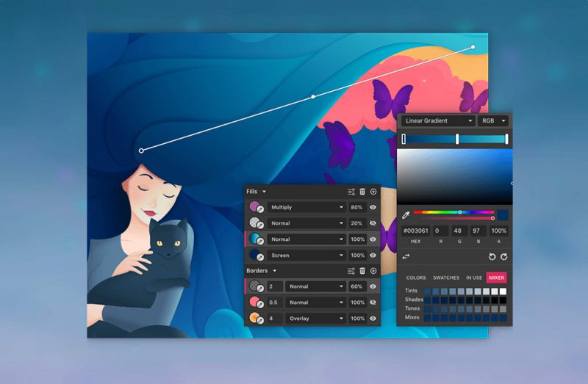
Task: Show the hidden 0.5 width border
Action: tap(373, 303)
